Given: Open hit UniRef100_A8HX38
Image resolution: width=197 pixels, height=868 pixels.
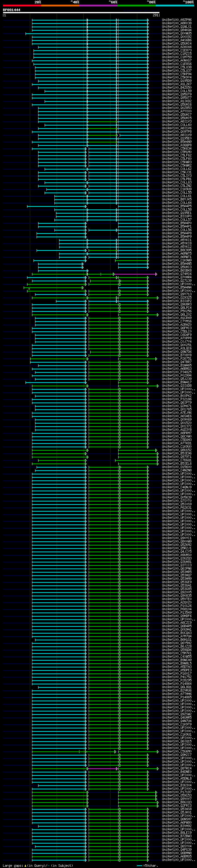Looking at the screenshot, I should click(x=177, y=23).
